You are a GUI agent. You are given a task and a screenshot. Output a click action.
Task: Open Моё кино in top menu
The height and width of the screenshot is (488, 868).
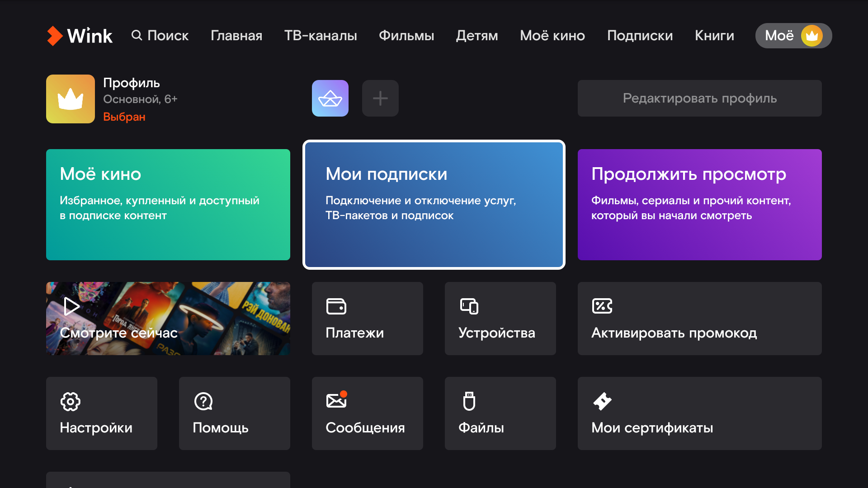[552, 36]
